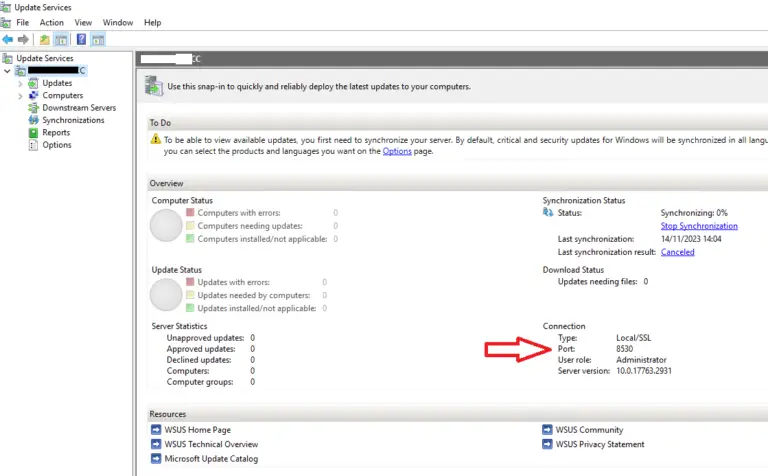Click the Stop Synchronization link
Image resolution: width=768 pixels, height=476 pixels.
(699, 226)
